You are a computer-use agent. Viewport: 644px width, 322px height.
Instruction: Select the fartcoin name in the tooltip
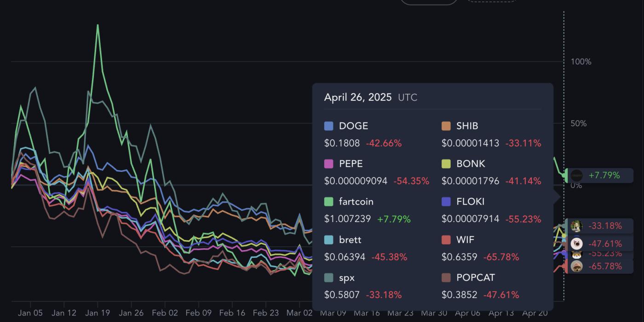(x=356, y=201)
